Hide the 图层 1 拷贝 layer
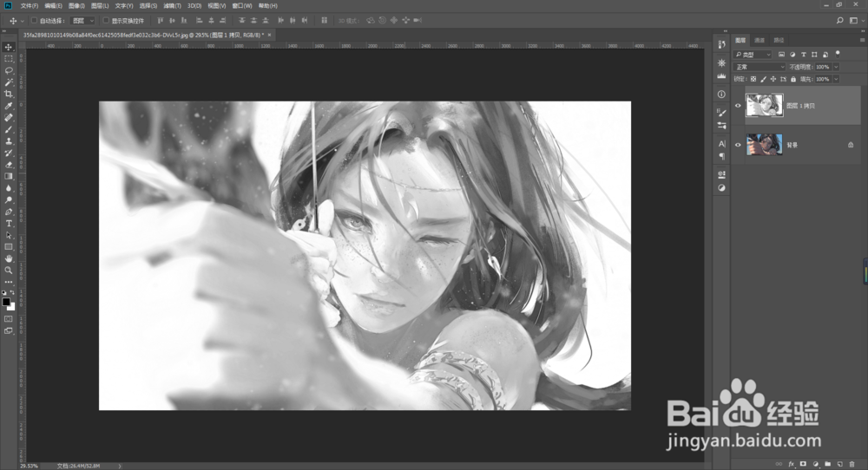Screen dimensions: 868x470 pyautogui.click(x=738, y=106)
